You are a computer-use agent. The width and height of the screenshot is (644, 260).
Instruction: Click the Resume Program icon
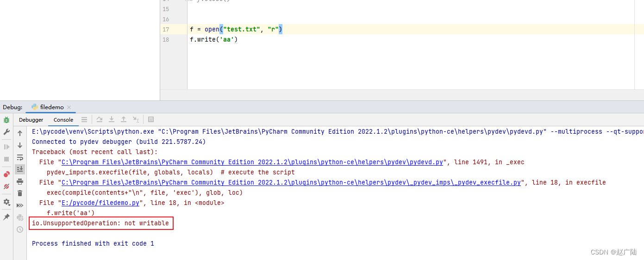pyautogui.click(x=6, y=147)
